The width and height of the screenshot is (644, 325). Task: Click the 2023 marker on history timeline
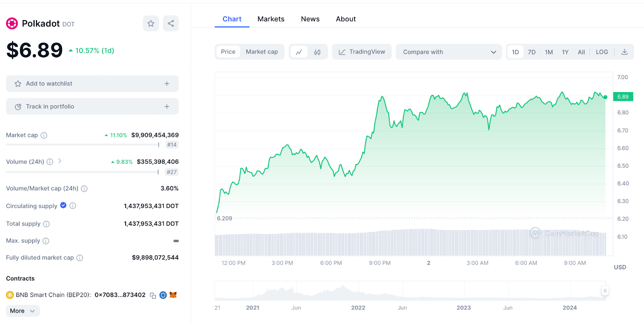coord(464,308)
